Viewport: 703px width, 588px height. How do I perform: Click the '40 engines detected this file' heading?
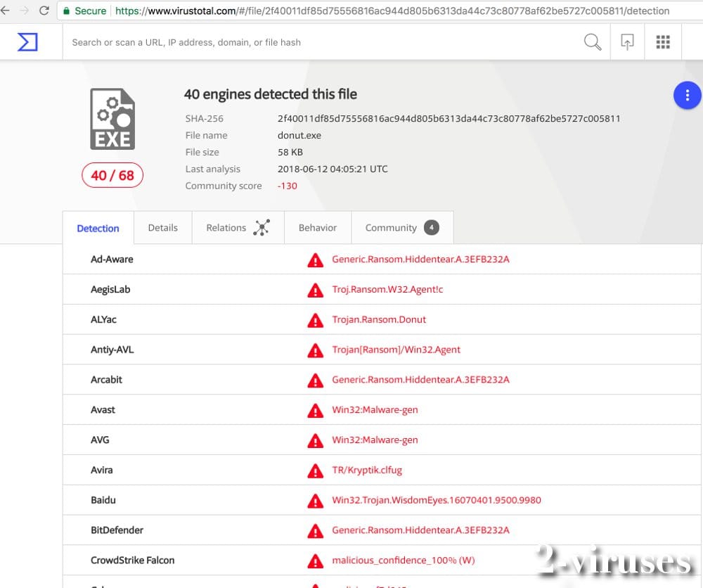click(x=271, y=94)
